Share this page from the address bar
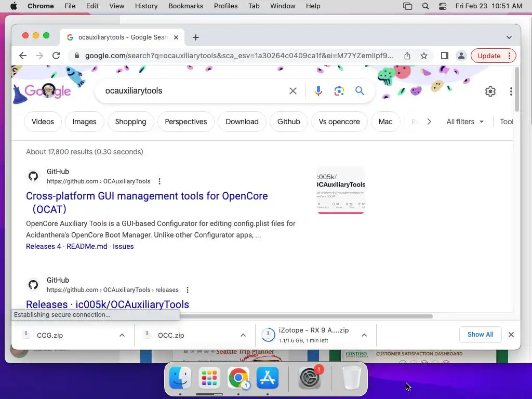Viewport: 532px width, 399px height. pos(407,56)
